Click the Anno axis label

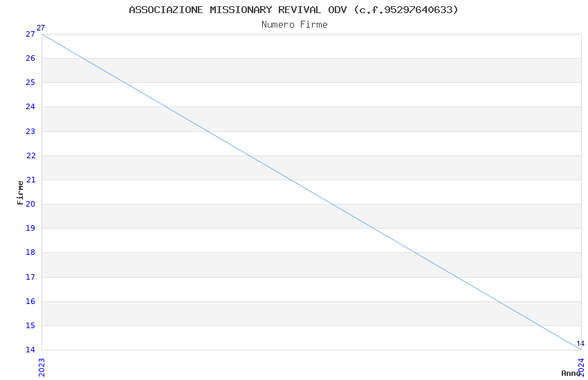point(571,373)
